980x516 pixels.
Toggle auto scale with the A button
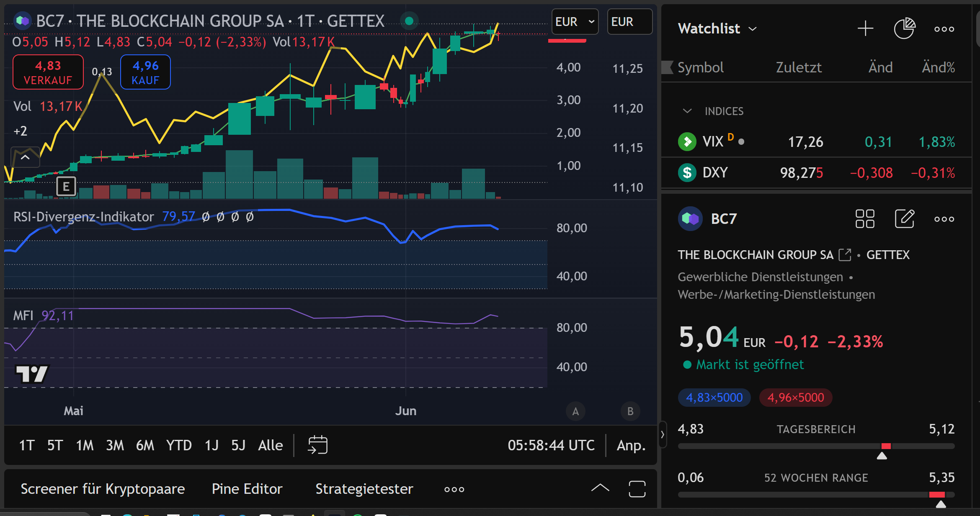coord(575,411)
